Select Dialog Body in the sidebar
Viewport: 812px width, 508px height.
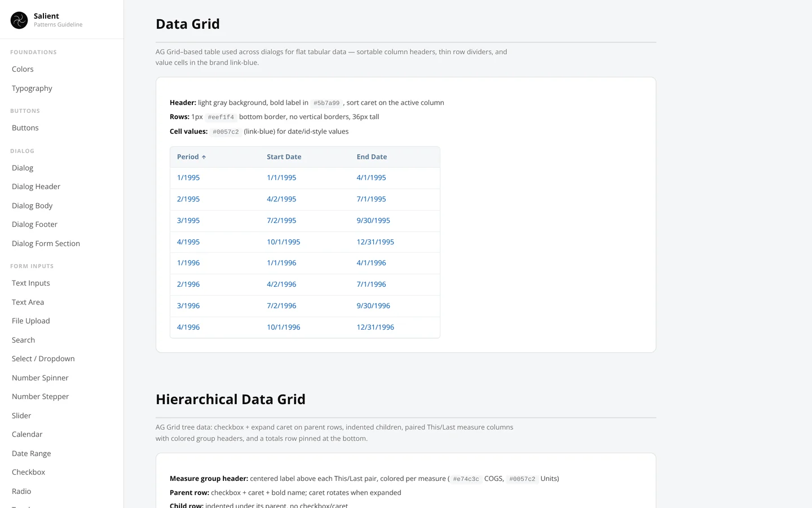point(32,205)
